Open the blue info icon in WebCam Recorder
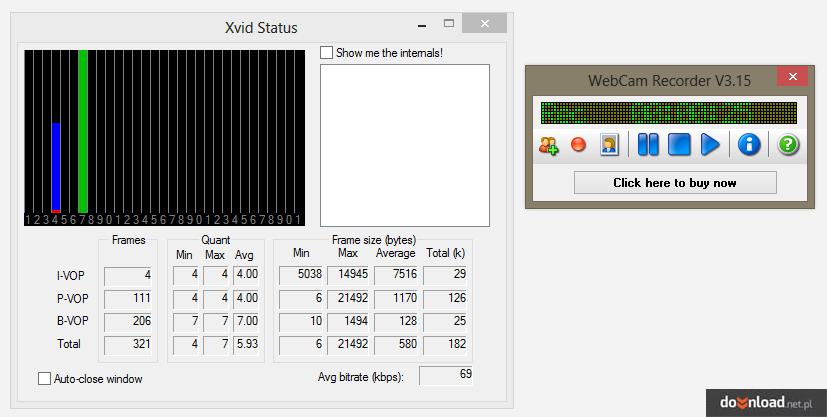The width and height of the screenshot is (827, 417). 749,144
